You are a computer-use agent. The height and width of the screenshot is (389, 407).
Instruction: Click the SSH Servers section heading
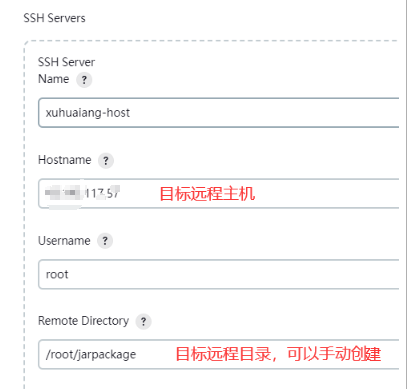point(54,18)
